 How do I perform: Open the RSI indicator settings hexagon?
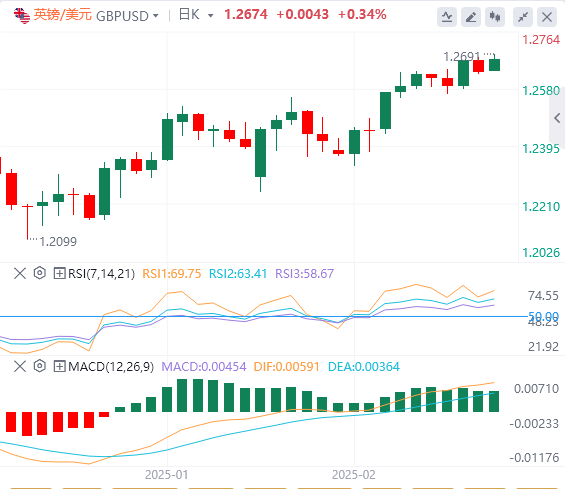coord(40,273)
